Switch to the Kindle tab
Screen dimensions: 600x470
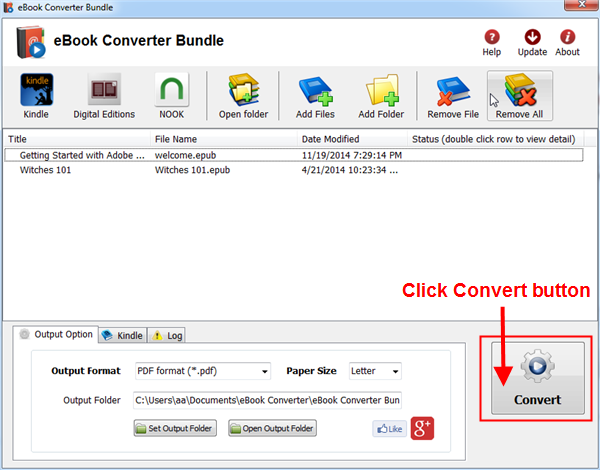[123, 335]
